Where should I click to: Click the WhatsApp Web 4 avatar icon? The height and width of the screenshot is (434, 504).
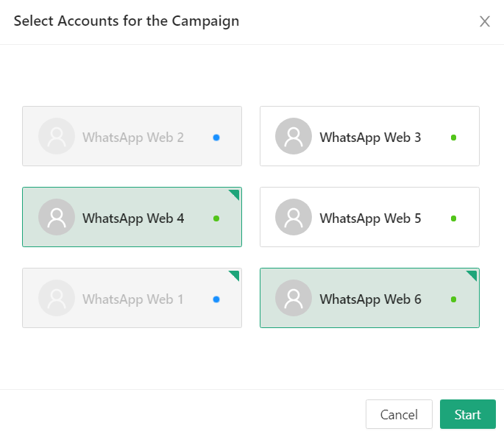[57, 218]
